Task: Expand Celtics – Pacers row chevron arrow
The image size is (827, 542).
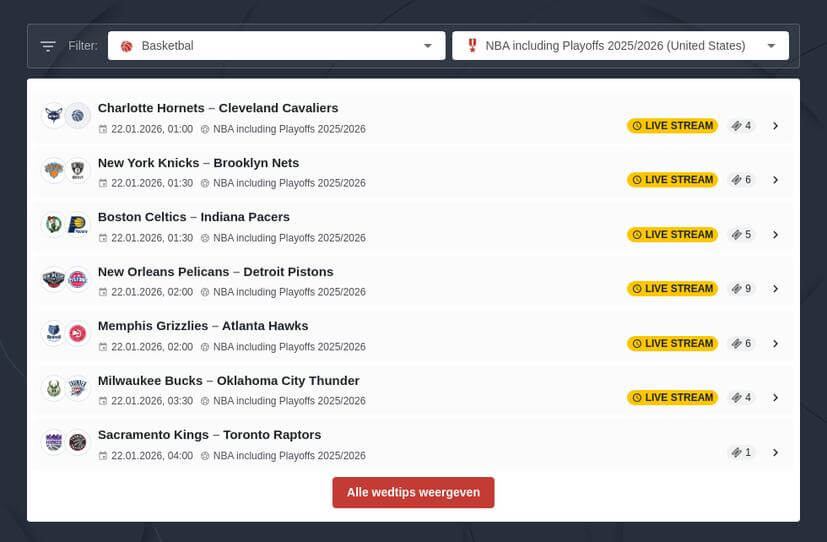Action: [775, 235]
